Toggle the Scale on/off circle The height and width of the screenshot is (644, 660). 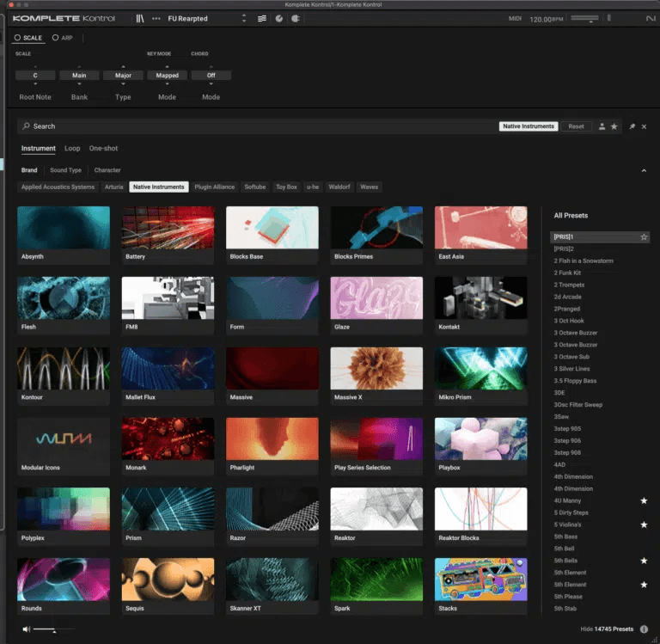[x=17, y=38]
